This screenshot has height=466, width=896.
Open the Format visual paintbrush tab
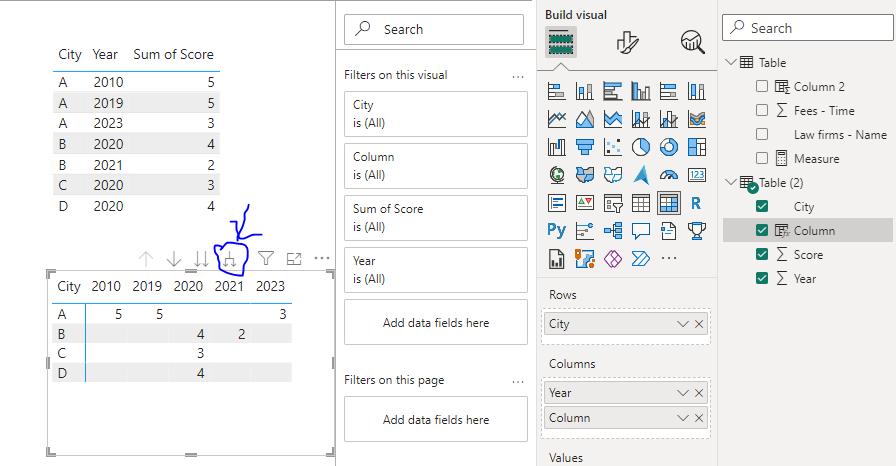(627, 42)
